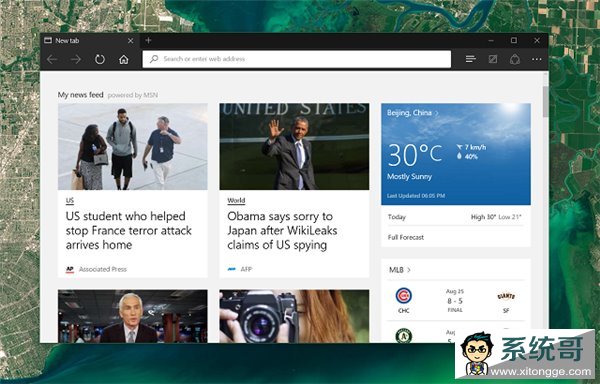Open the Home page icon

click(x=124, y=59)
